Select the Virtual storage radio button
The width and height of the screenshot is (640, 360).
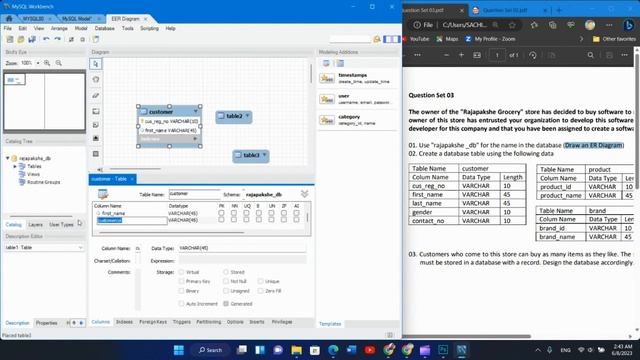click(x=181, y=272)
